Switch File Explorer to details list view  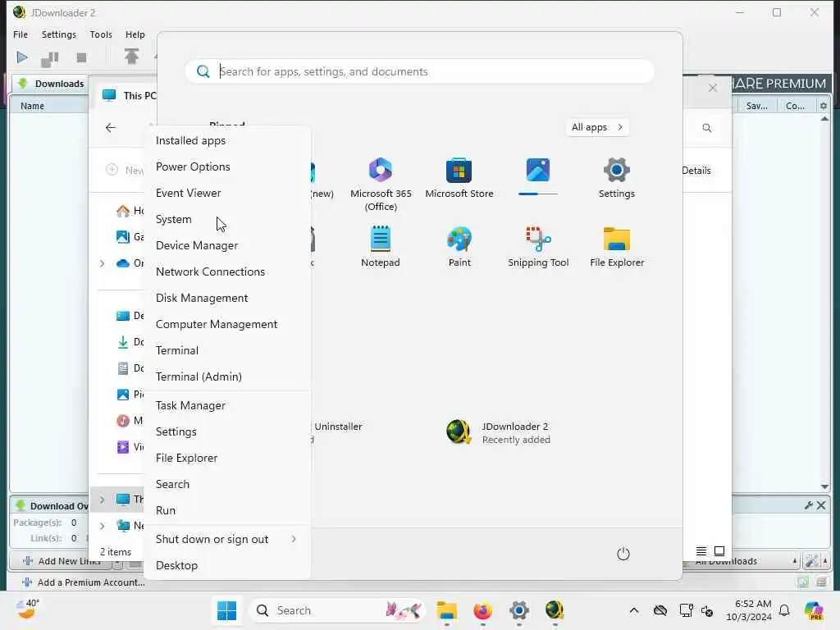tap(701, 550)
